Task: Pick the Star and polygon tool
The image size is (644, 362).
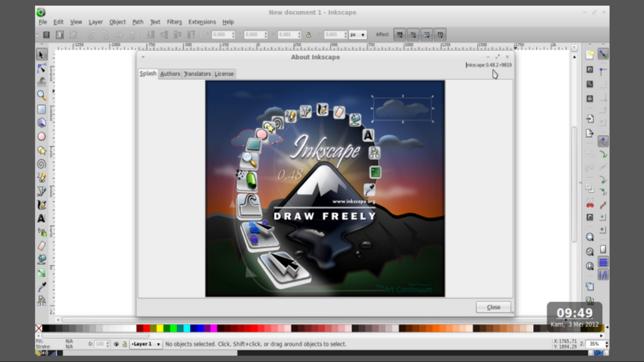Action: coord(42,150)
